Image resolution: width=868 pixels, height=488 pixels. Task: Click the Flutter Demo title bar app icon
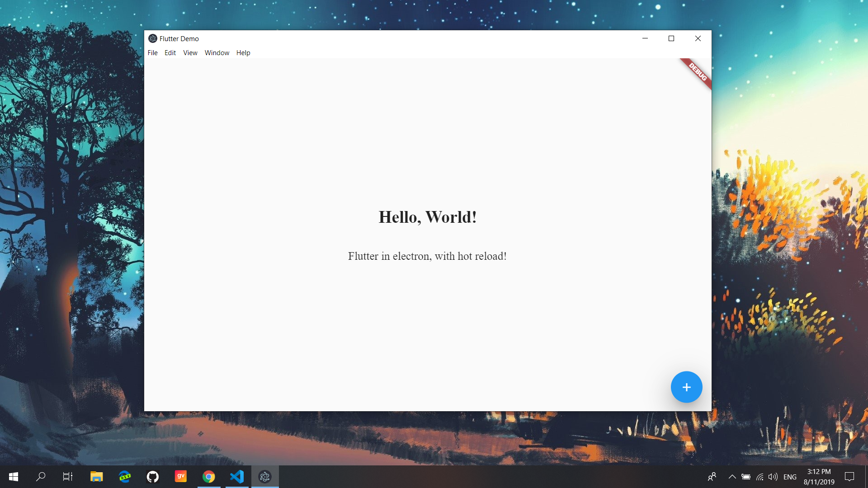tap(153, 38)
